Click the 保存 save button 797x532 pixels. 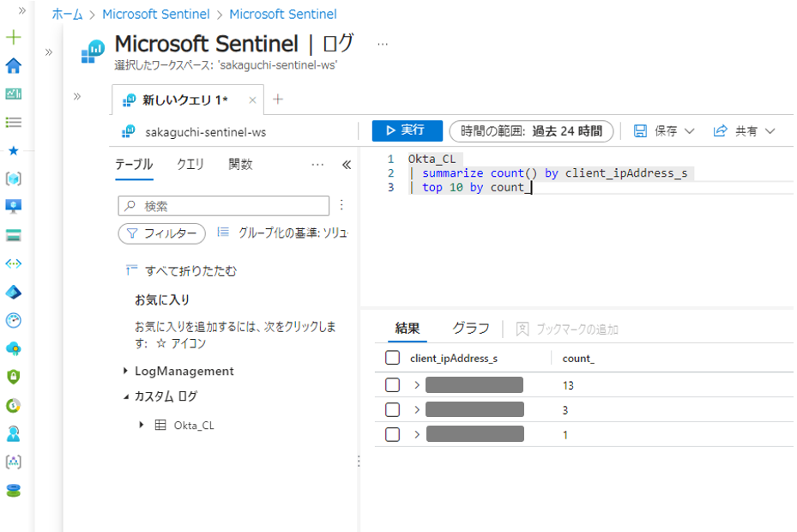tap(655, 131)
